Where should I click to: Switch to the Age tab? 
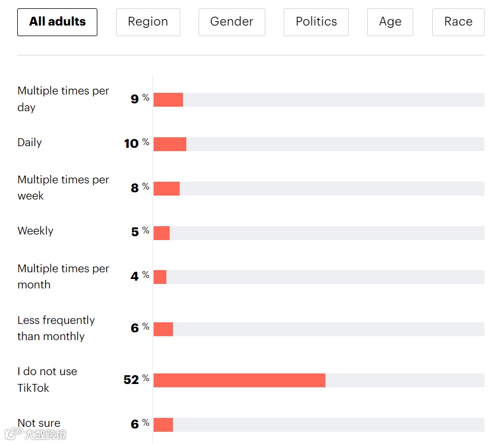tap(390, 22)
